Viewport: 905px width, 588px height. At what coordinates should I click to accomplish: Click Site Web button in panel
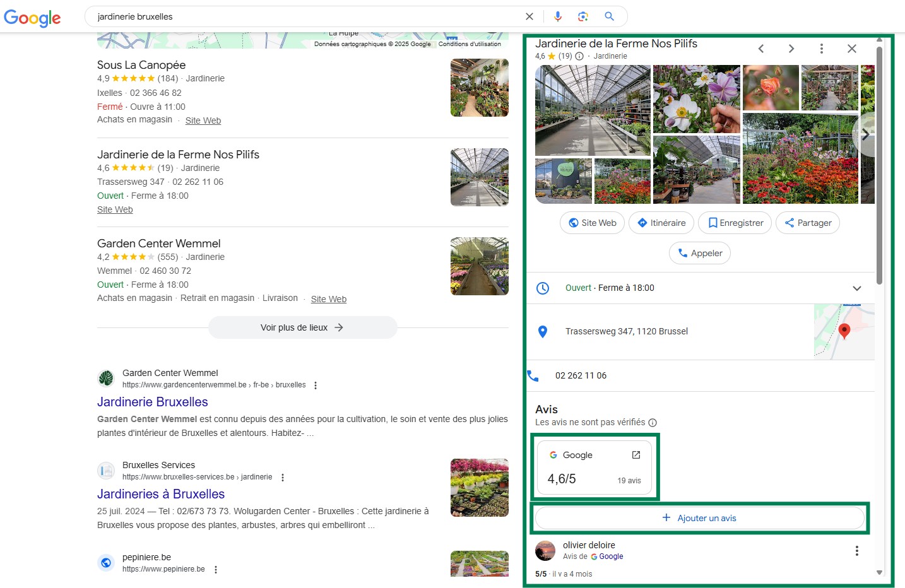[x=592, y=223]
